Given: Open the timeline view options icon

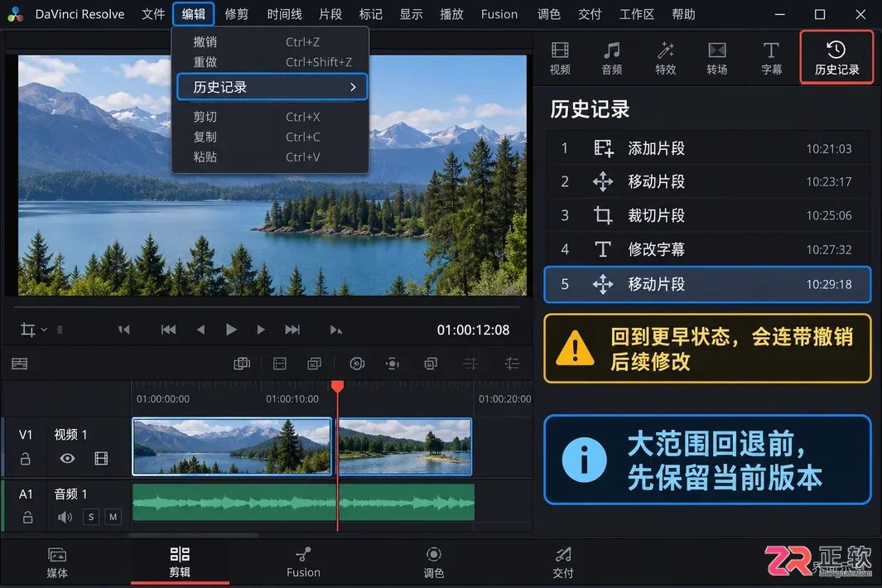Looking at the screenshot, I should point(20,364).
